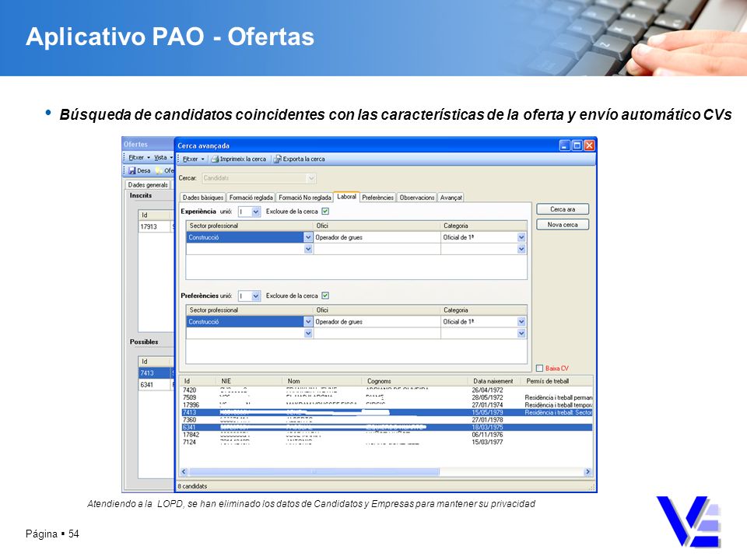Image resolution: width=747 pixels, height=560 pixels.
Task: Sort results by the NIE column header
Action: coord(251,381)
